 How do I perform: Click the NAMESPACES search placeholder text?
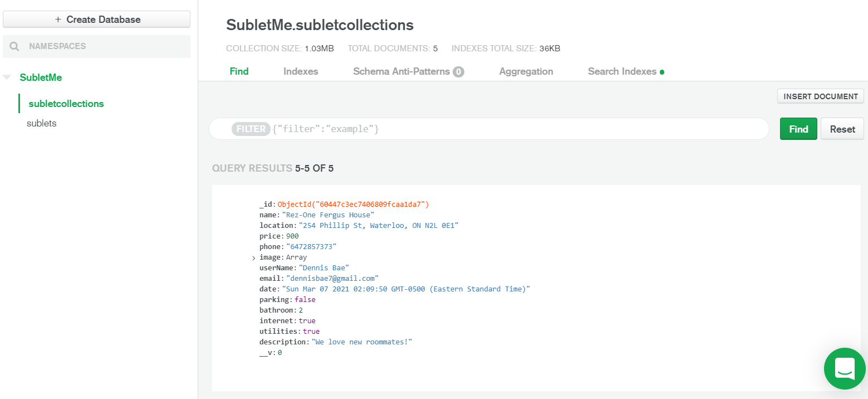tap(57, 46)
